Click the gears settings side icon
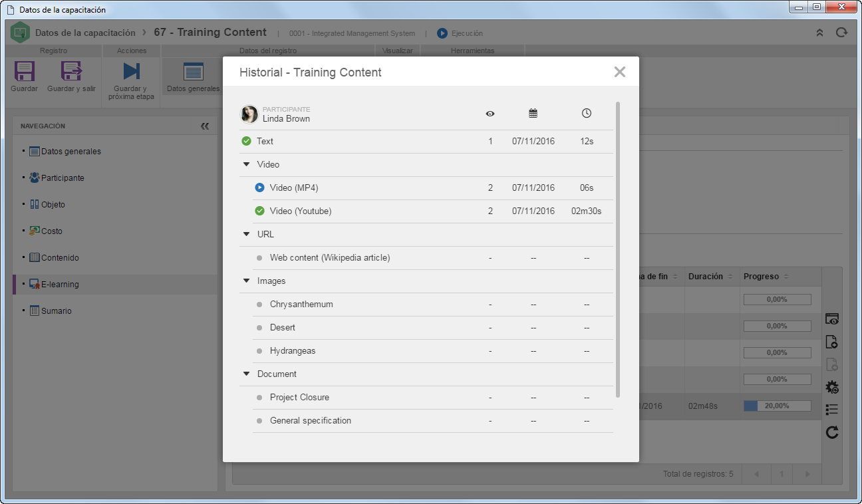Viewport: 862px width, 504px height. click(832, 387)
